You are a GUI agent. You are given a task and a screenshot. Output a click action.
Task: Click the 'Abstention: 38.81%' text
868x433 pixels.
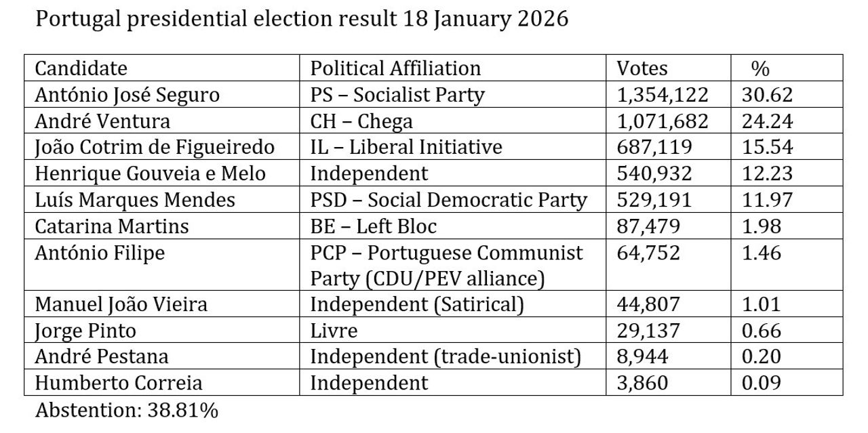[126, 410]
